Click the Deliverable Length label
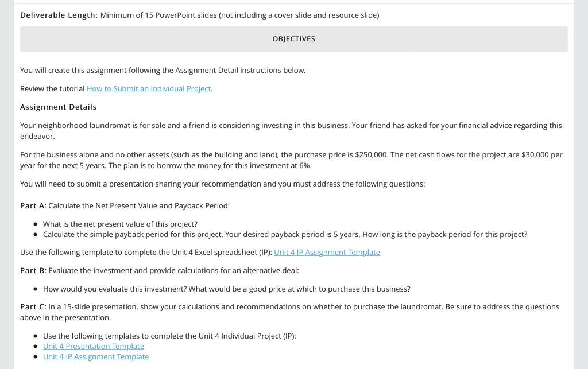 (x=59, y=15)
